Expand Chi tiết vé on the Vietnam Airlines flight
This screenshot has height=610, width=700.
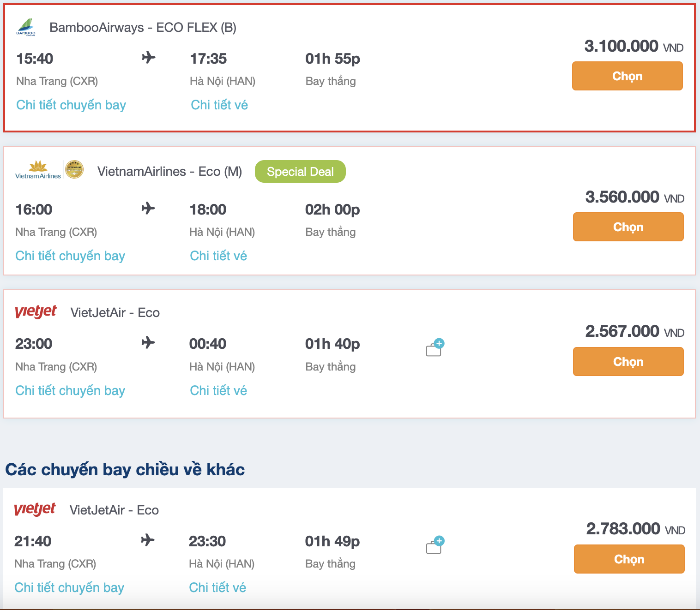click(218, 255)
